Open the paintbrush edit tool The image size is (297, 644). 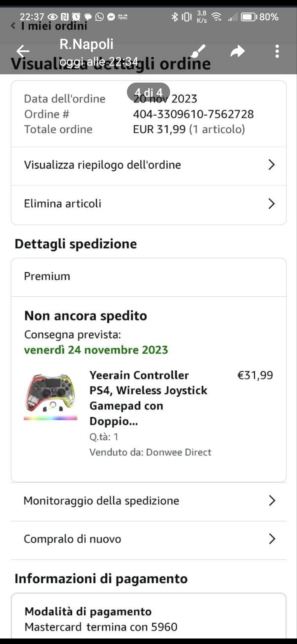tap(198, 51)
